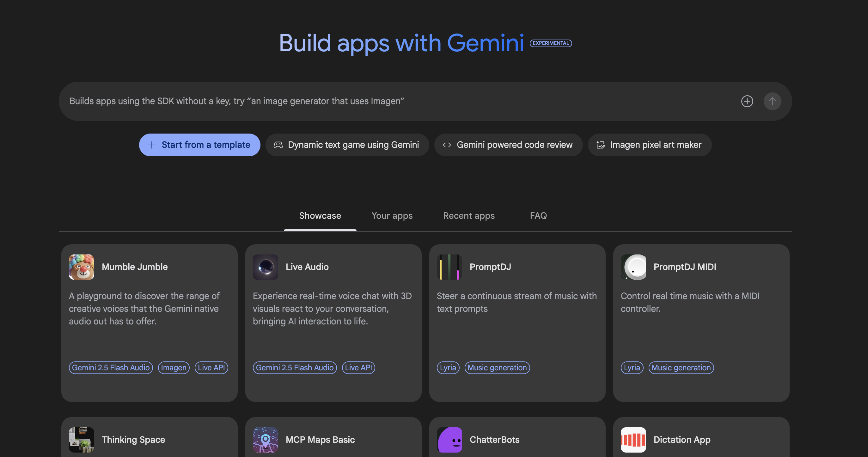Screen dimensions: 868x457
Task: Click the PromptDJ app icon
Action: click(x=449, y=267)
